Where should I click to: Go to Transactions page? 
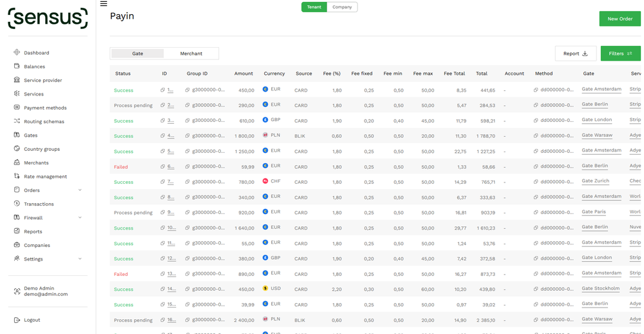coord(39,204)
